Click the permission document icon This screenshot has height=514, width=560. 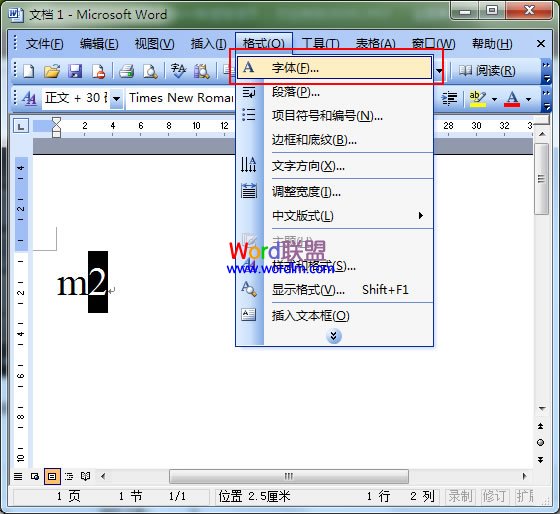pos(98,71)
